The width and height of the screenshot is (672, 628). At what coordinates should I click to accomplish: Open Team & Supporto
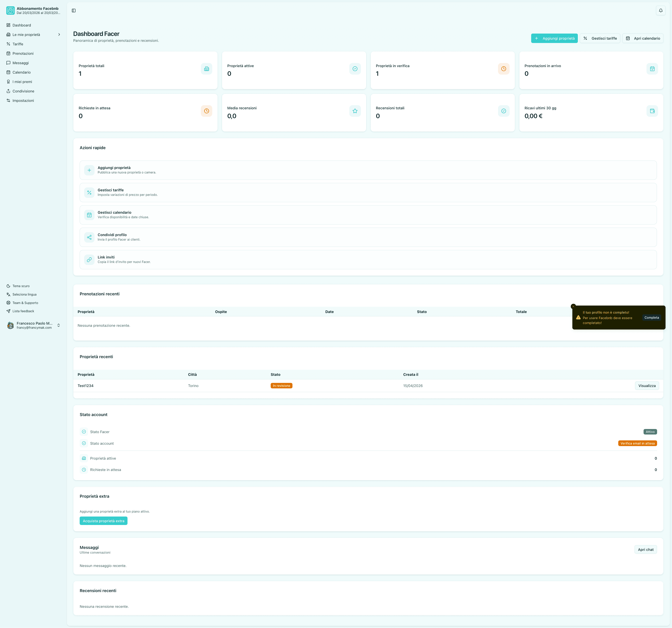point(33,303)
